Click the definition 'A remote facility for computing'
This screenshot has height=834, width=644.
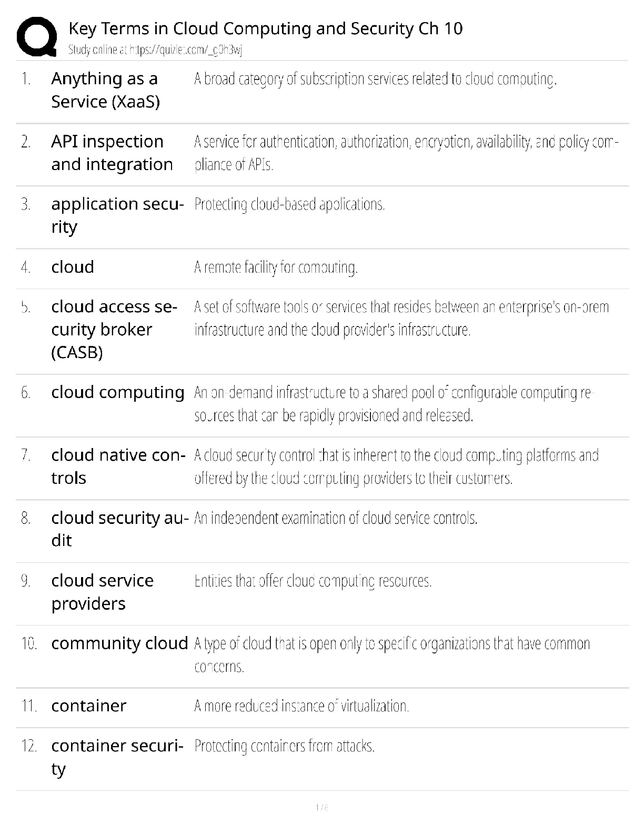coord(276,267)
